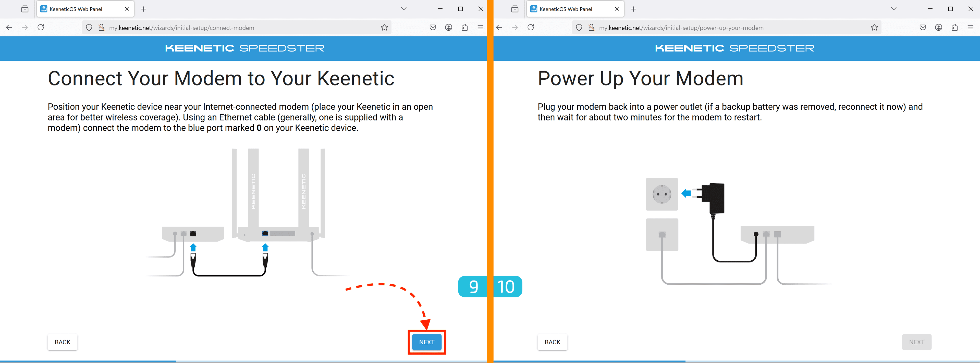Reload the right browser window page
This screenshot has height=363, width=980.
[530, 27]
